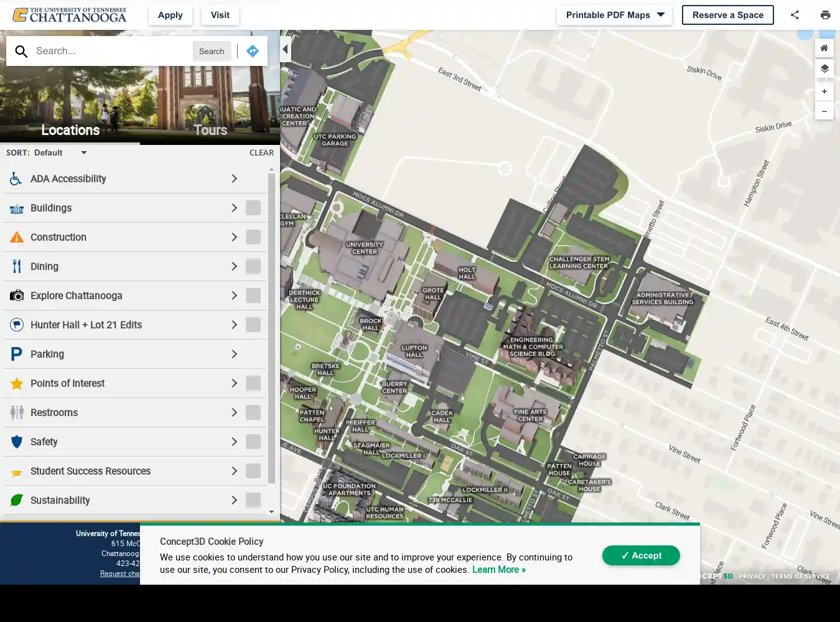Viewport: 840px width, 622px height.
Task: Expand the Student Success Resources chevron
Action: 235,471
